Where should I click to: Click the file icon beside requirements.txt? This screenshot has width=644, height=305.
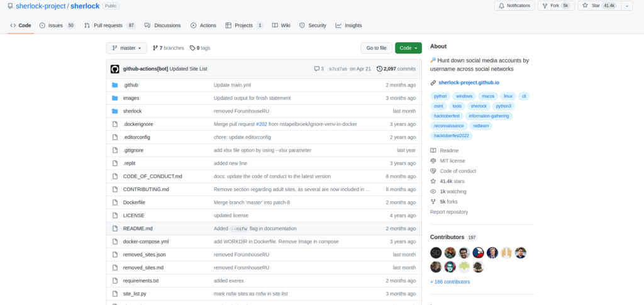pos(115,280)
